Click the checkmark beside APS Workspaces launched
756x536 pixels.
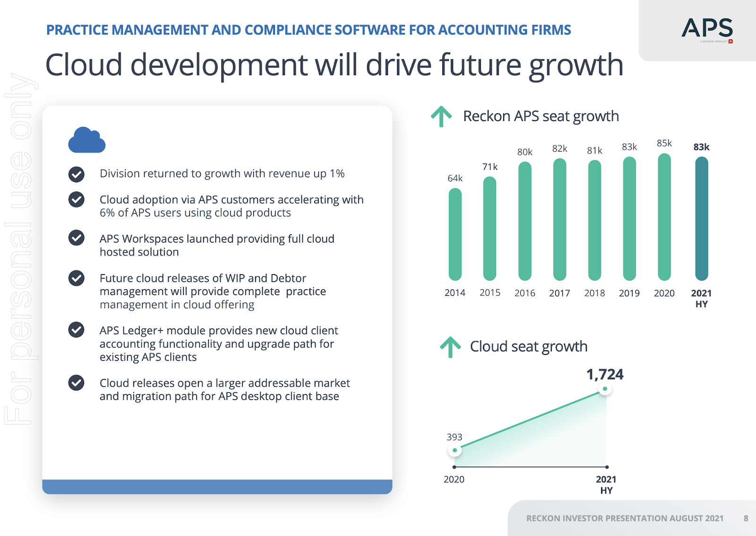pos(77,237)
